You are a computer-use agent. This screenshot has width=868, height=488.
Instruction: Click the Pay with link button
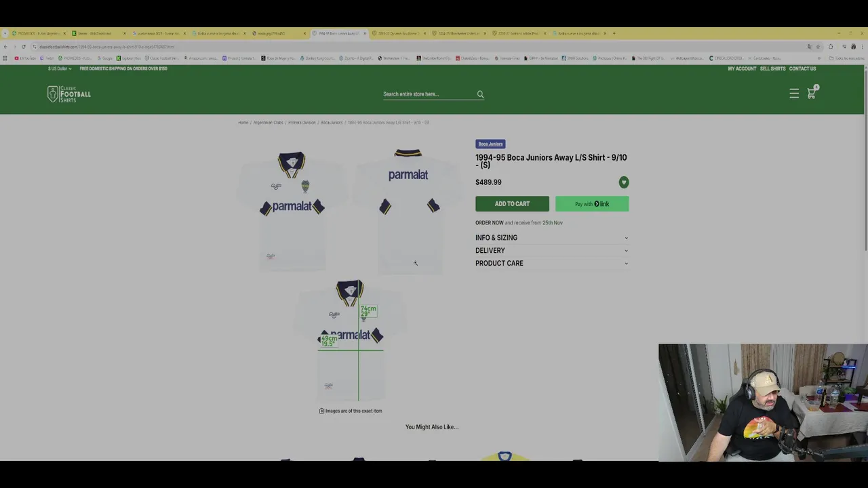coord(592,204)
